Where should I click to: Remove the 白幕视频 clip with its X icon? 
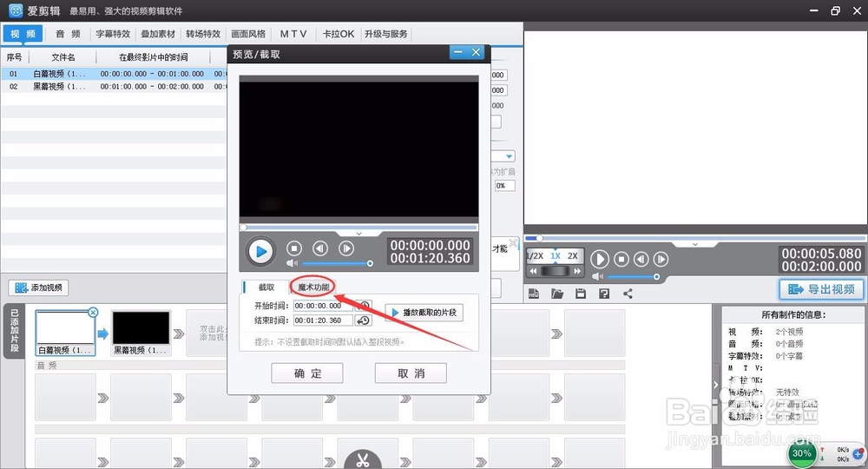click(93, 313)
